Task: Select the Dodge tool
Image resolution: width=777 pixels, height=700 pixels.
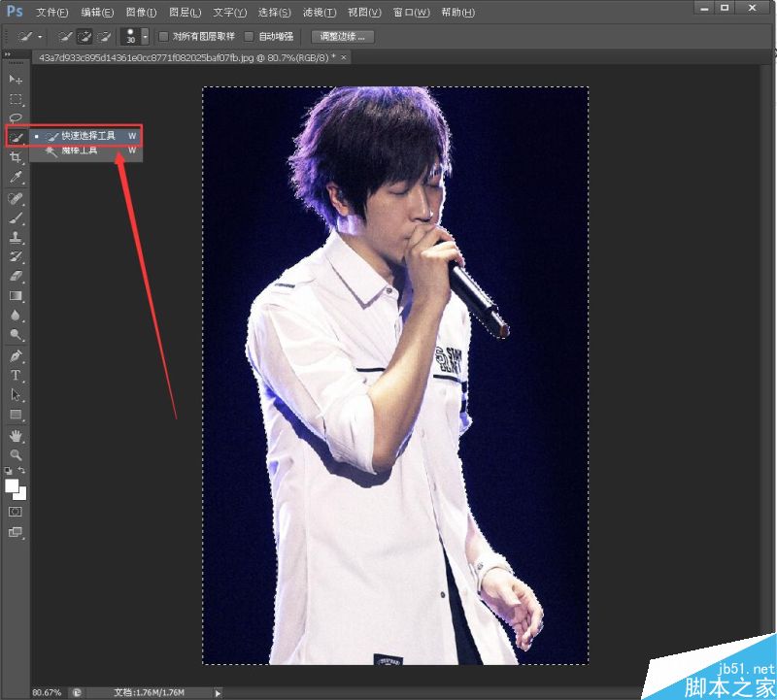Action: (16, 334)
